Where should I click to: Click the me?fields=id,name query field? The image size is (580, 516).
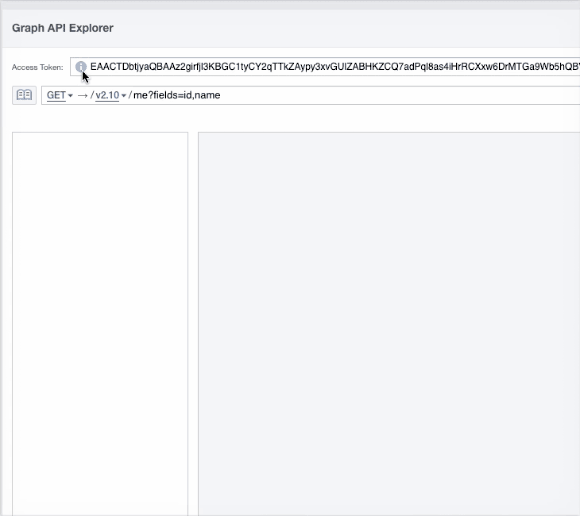point(177,95)
